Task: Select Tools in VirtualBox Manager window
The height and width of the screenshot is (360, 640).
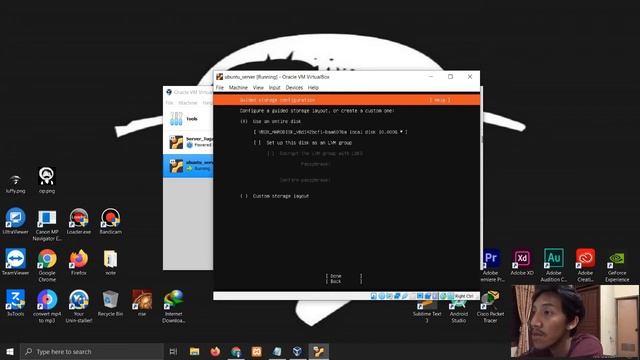Action: (188, 119)
